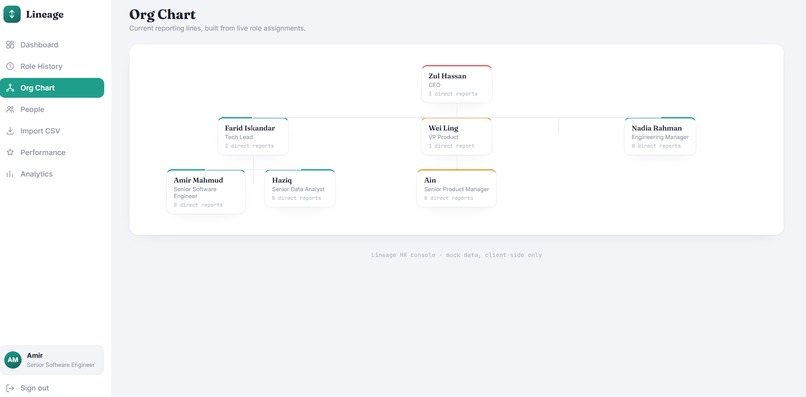Click the People group icon

pos(10,110)
